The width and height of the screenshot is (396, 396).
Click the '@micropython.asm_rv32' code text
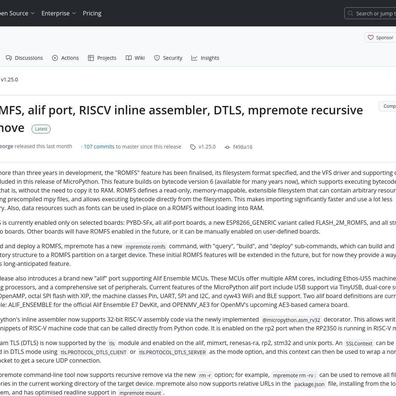pos(291,320)
